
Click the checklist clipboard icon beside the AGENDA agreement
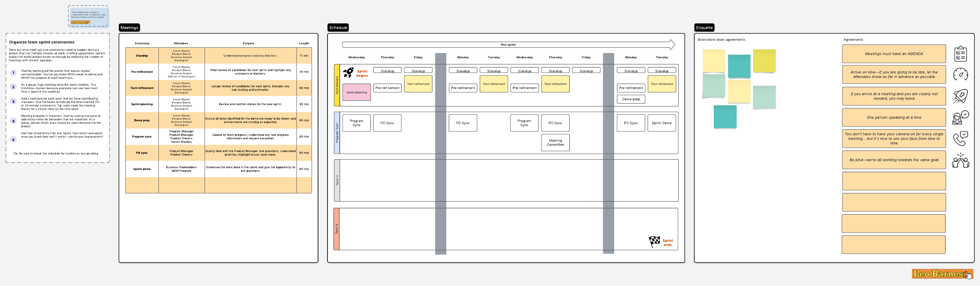click(x=960, y=54)
